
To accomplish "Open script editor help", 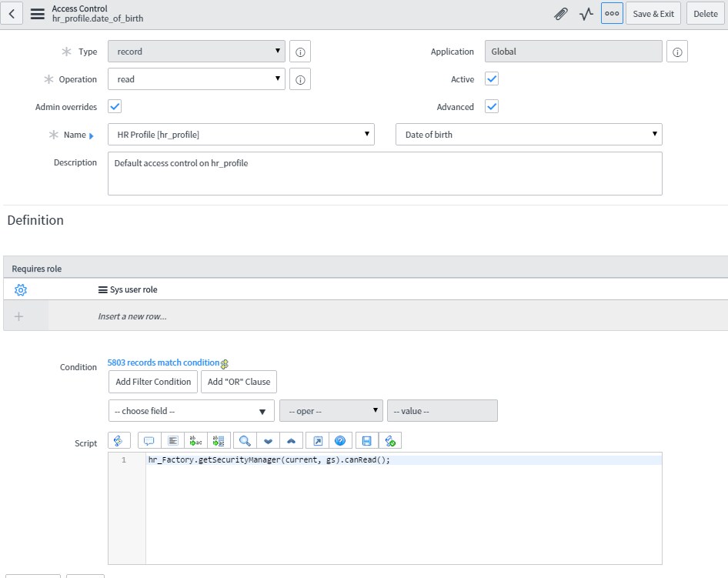I will pos(340,440).
